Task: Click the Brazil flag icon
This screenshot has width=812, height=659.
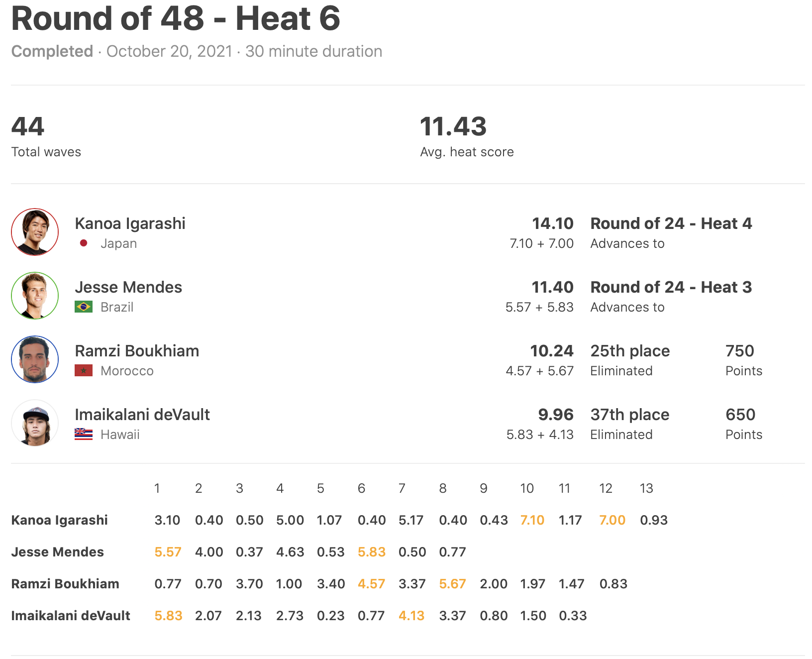Action: pos(84,307)
